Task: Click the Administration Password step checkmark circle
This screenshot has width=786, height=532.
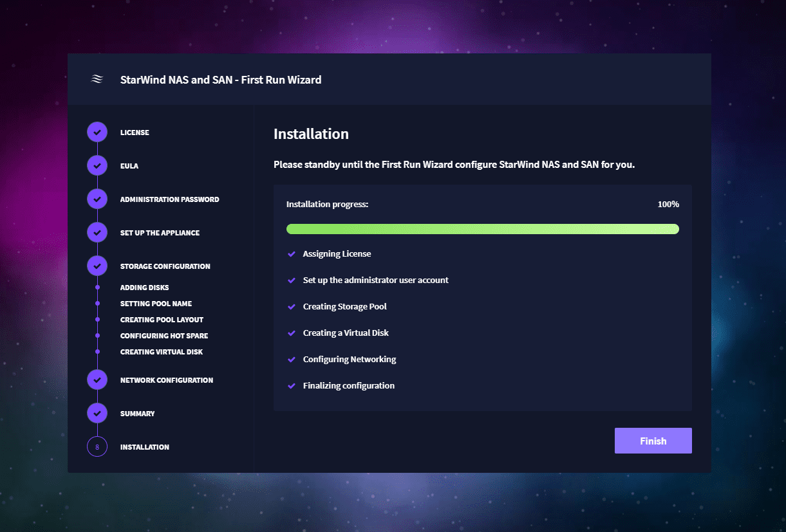Action: pos(97,199)
